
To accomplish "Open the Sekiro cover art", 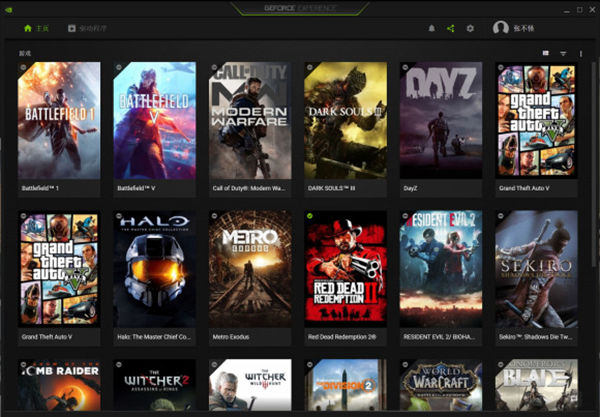I will (536, 269).
